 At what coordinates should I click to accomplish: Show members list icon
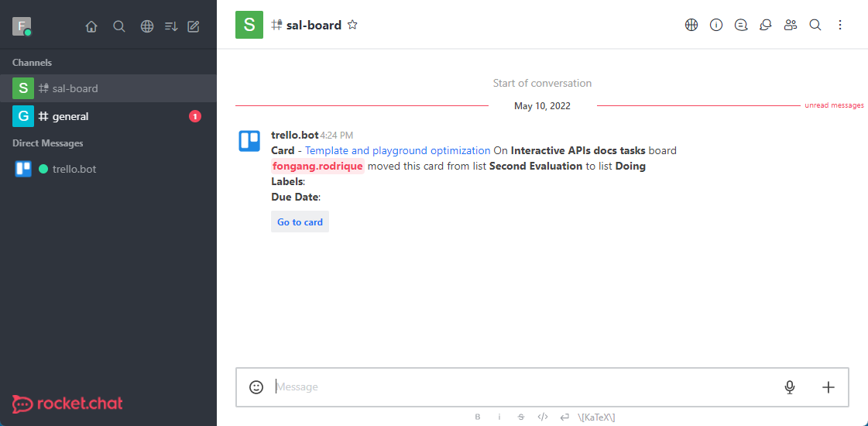point(791,25)
